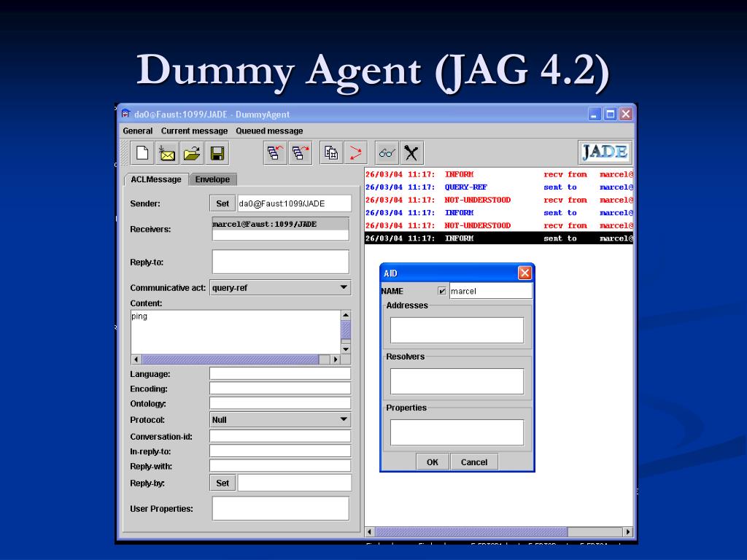The height and width of the screenshot is (560, 747).
Task: Close the AID dialog with red X
Action: click(x=525, y=273)
